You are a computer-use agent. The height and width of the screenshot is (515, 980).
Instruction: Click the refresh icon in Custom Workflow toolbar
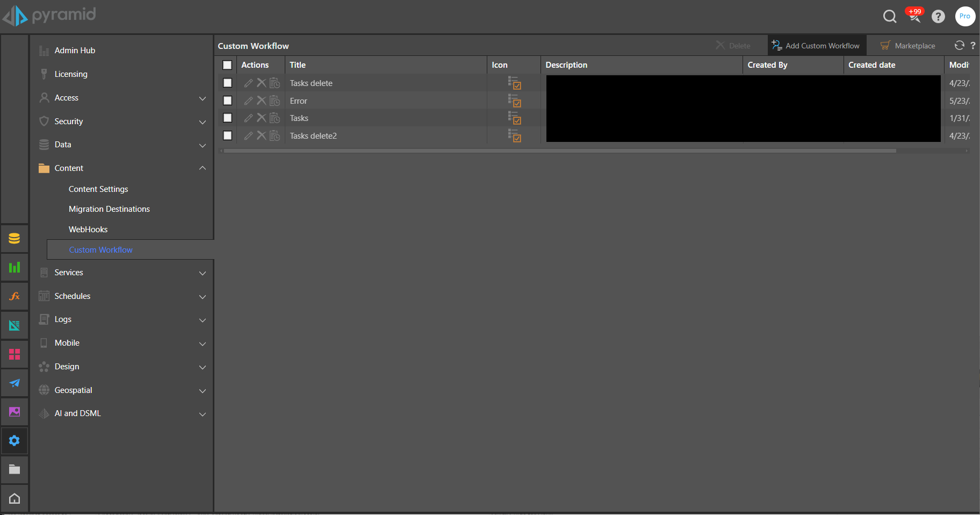(x=959, y=46)
